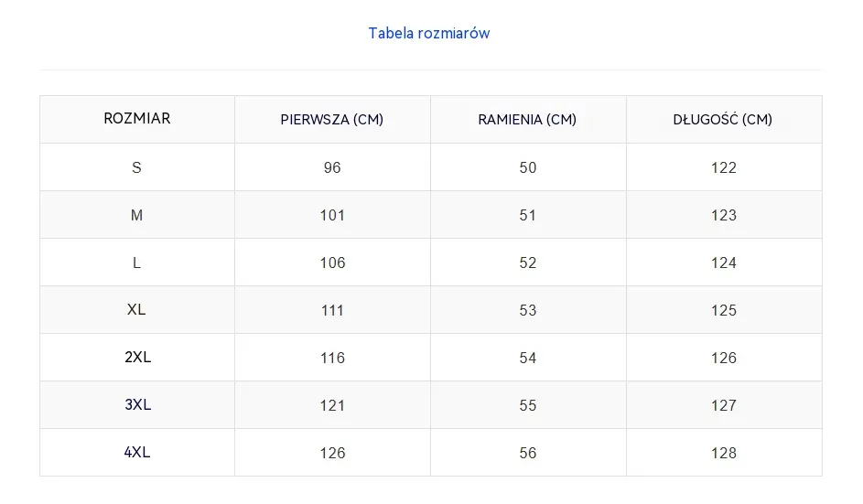Click the XL size cell
This screenshot has width=863, height=504.
coord(137,310)
